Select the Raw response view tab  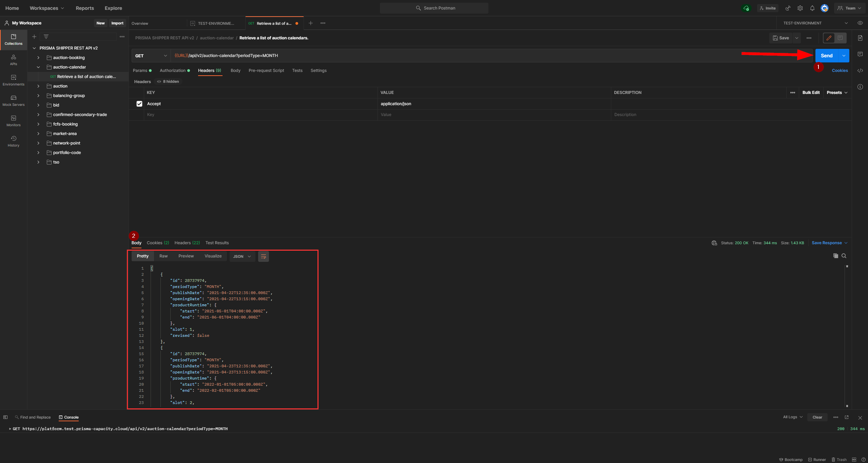[163, 256]
